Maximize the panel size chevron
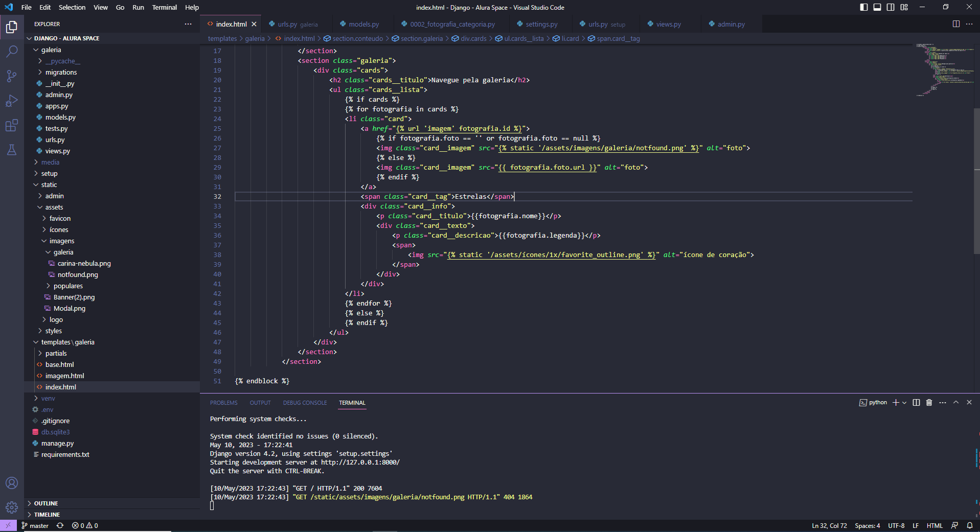Viewport: 980px width, 532px height. point(956,403)
